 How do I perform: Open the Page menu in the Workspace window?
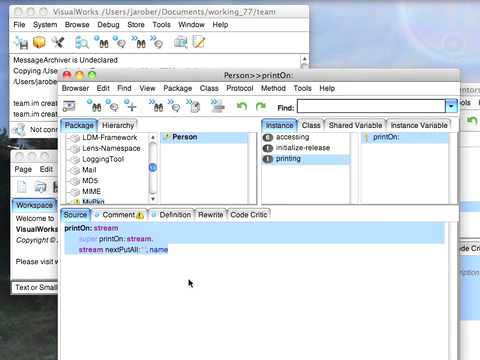(x=23, y=169)
